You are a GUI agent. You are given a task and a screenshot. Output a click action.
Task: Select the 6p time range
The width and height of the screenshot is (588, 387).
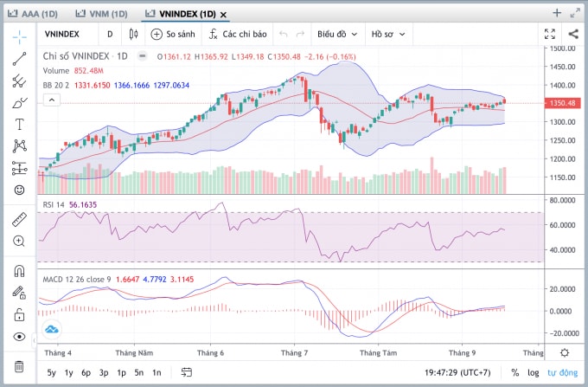(x=86, y=373)
